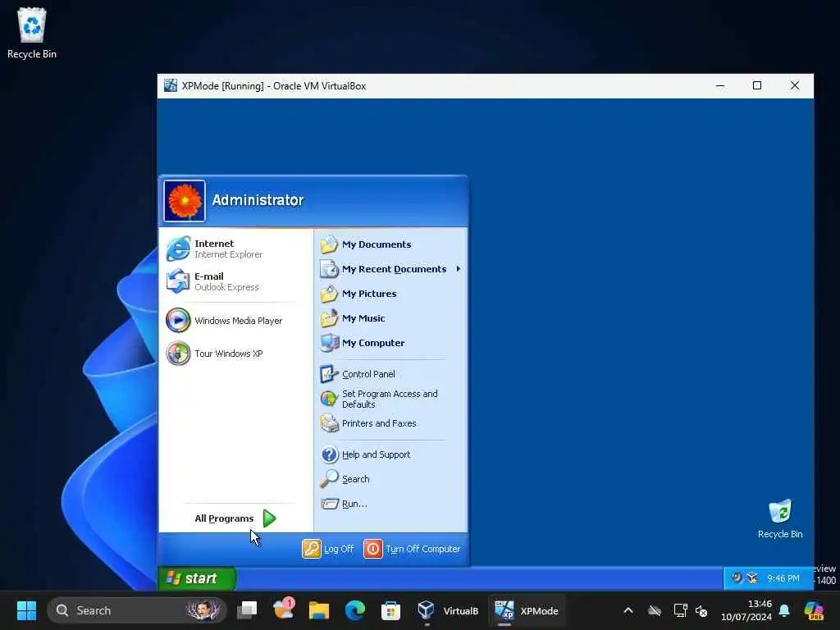Screen dimensions: 840x630
Task: Open Task View on the taskbar
Action: pos(247,610)
